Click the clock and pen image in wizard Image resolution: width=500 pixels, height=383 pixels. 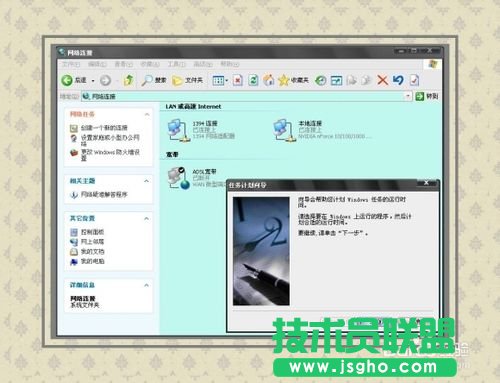click(261, 251)
